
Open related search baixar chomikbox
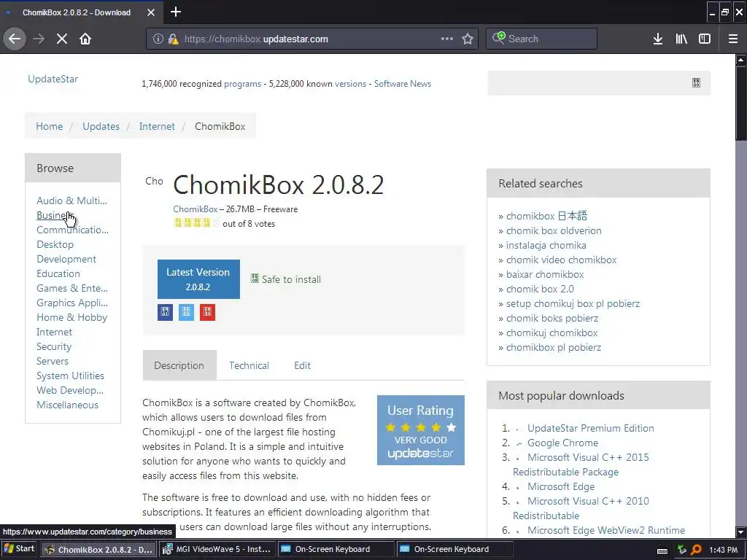[545, 274]
